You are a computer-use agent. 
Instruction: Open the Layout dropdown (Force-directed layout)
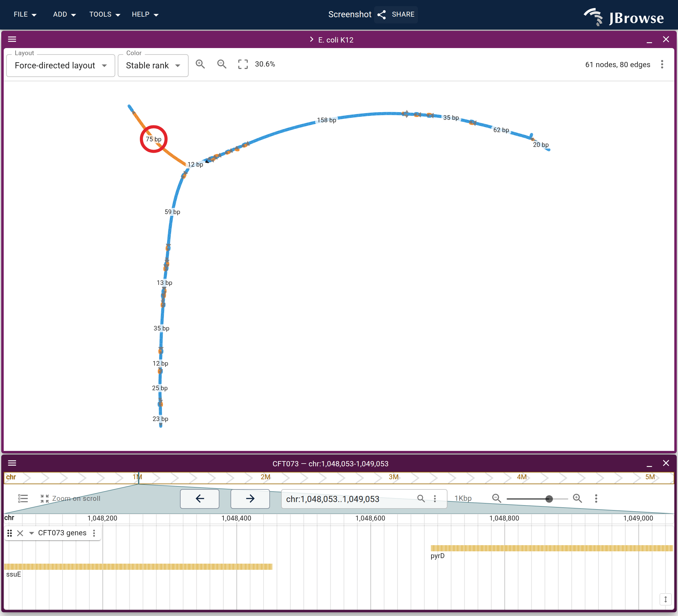coord(60,66)
